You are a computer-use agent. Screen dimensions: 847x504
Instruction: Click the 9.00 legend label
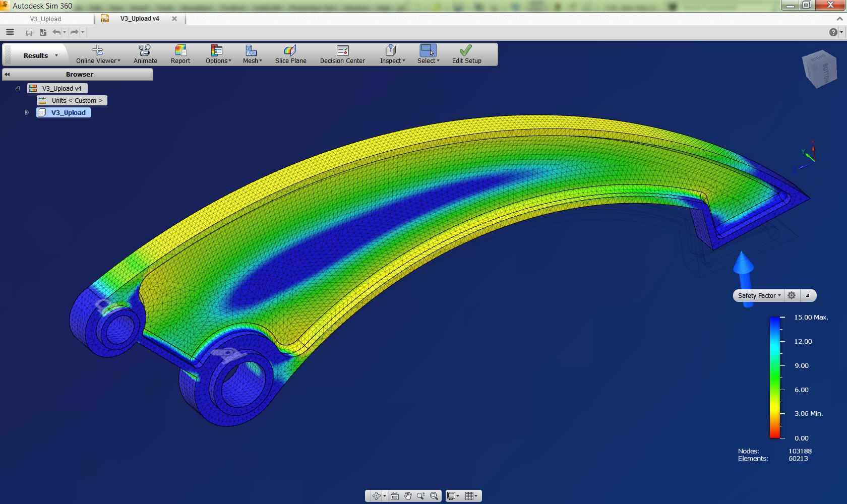[x=802, y=366]
